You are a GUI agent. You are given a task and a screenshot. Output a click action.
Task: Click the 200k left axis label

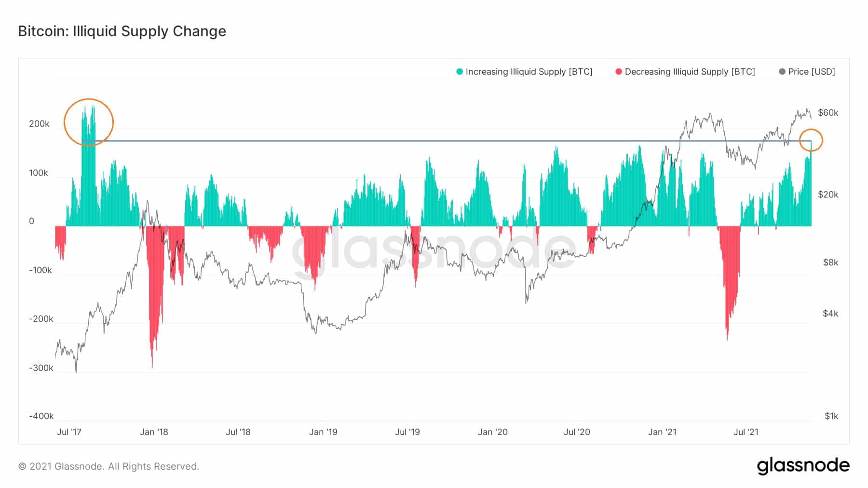tap(39, 124)
